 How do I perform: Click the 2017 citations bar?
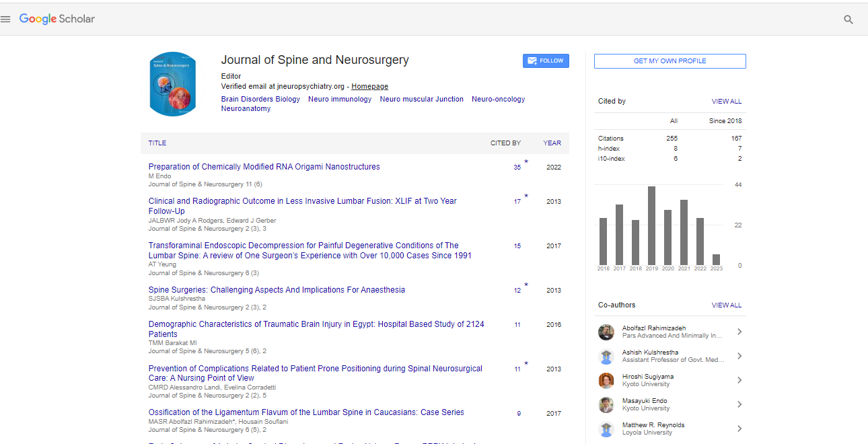tap(619, 235)
